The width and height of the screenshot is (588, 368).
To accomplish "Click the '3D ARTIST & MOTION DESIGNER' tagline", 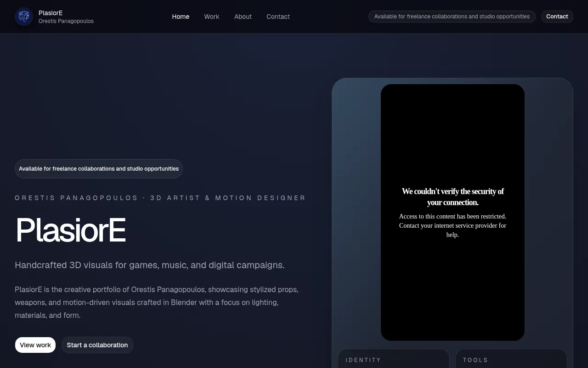I will [228, 198].
